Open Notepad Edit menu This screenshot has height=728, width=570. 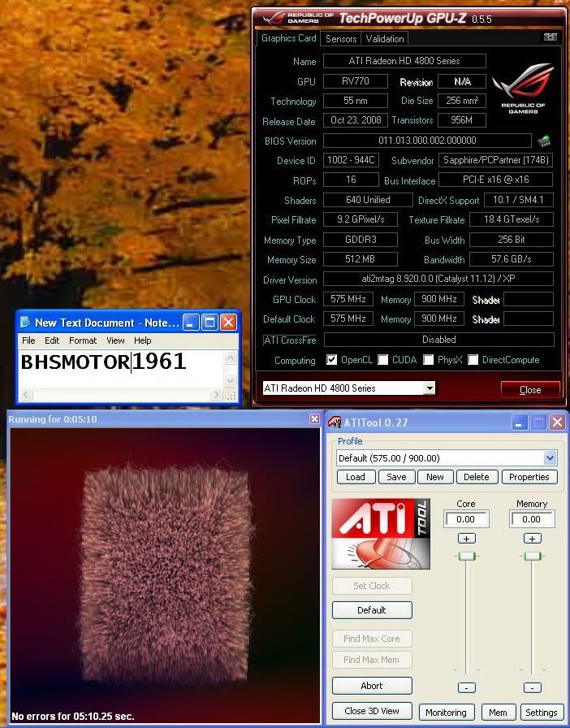[52, 340]
